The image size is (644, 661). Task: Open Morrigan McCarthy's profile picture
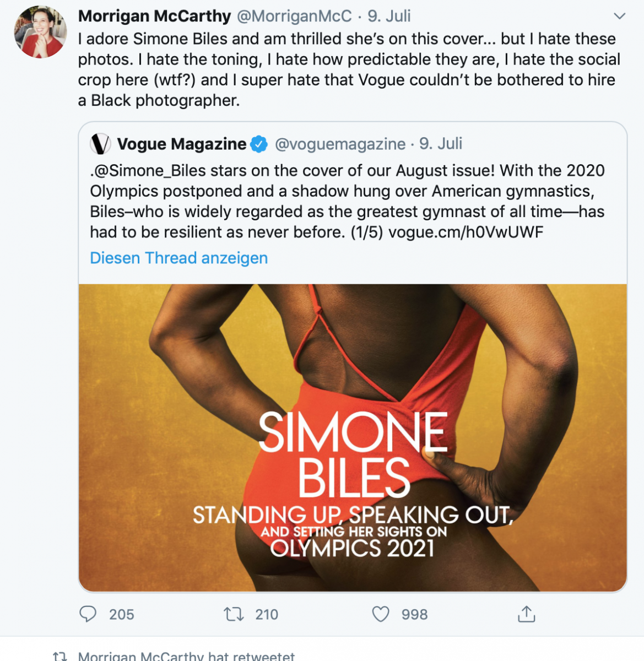[x=40, y=32]
